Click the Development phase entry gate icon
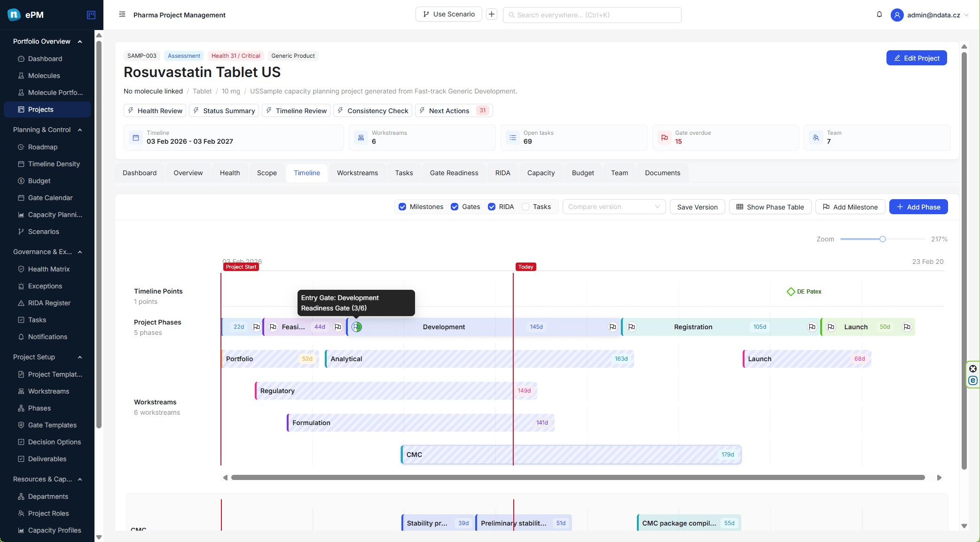 click(357, 327)
